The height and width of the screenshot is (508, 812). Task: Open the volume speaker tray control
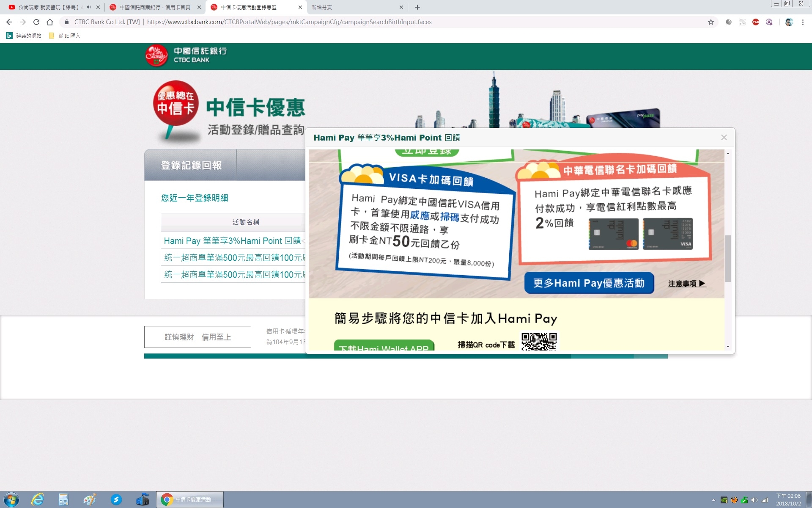tap(754, 500)
